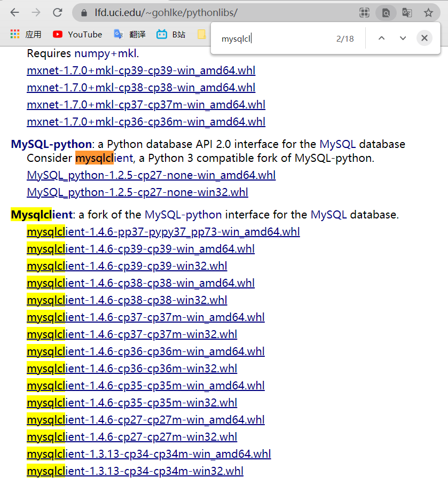Download MySQL_python-1.2.5 cp27 win_amd64 wheel
The height and width of the screenshot is (485, 448).
151,175
